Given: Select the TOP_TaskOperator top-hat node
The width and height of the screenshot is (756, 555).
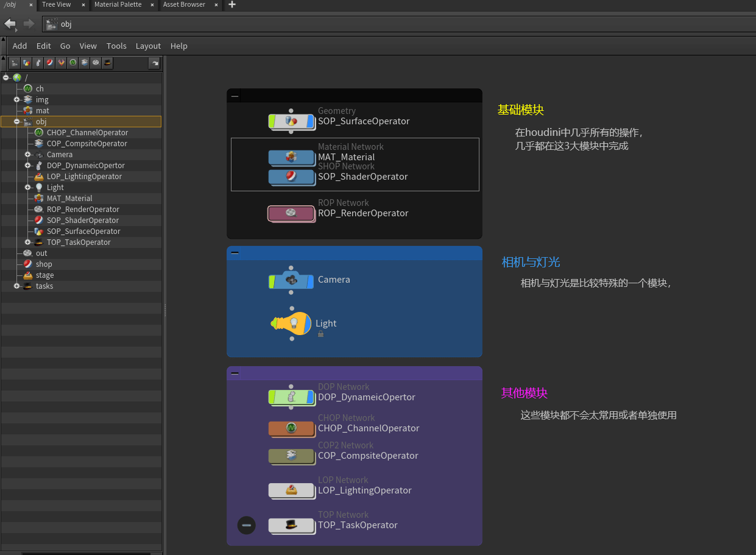Looking at the screenshot, I should (291, 525).
